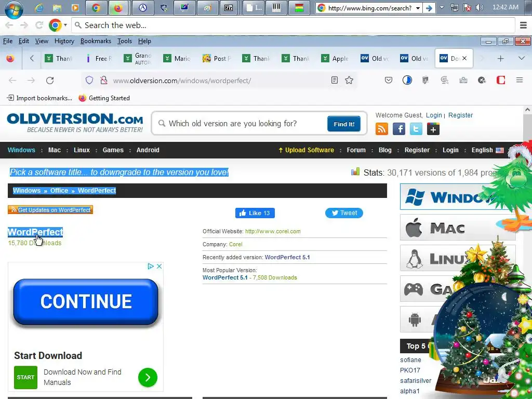
Task: Open the Edit menu
Action: (24, 41)
